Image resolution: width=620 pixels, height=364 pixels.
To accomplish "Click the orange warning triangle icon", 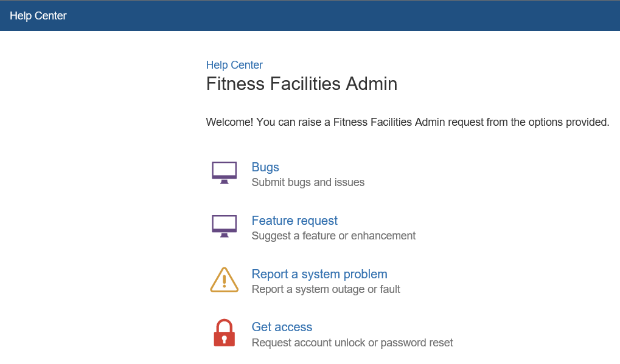I will 224,280.
